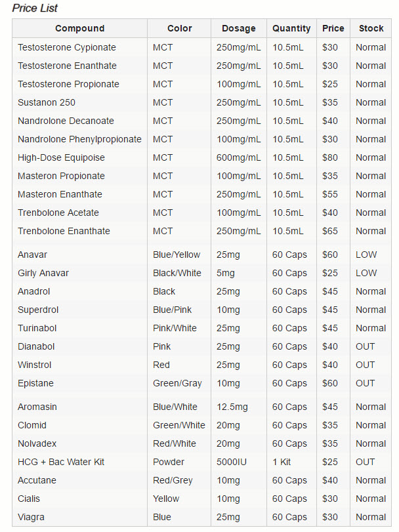Screen dimensions: 399x532
Task: Click the 600mg/mL dosage cell
Action: point(238,158)
